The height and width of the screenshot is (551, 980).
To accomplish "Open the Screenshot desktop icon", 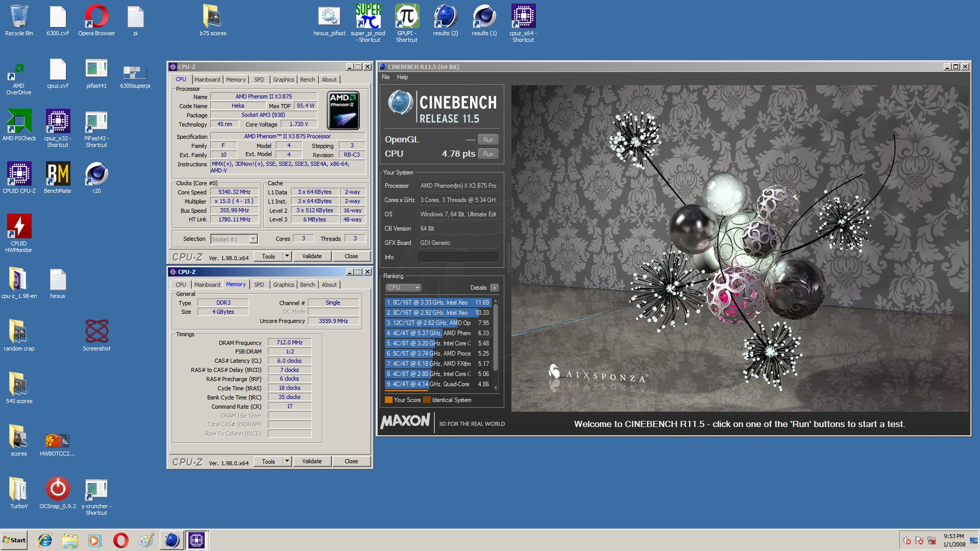I will click(96, 335).
